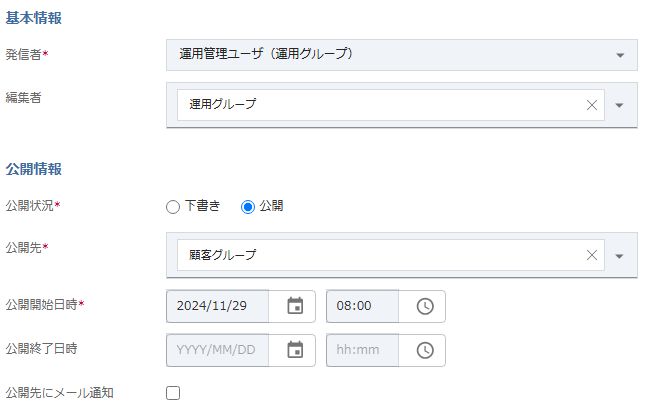Open calendar picker for 公開開始日時
This screenshot has width=645, height=413.
coord(295,306)
